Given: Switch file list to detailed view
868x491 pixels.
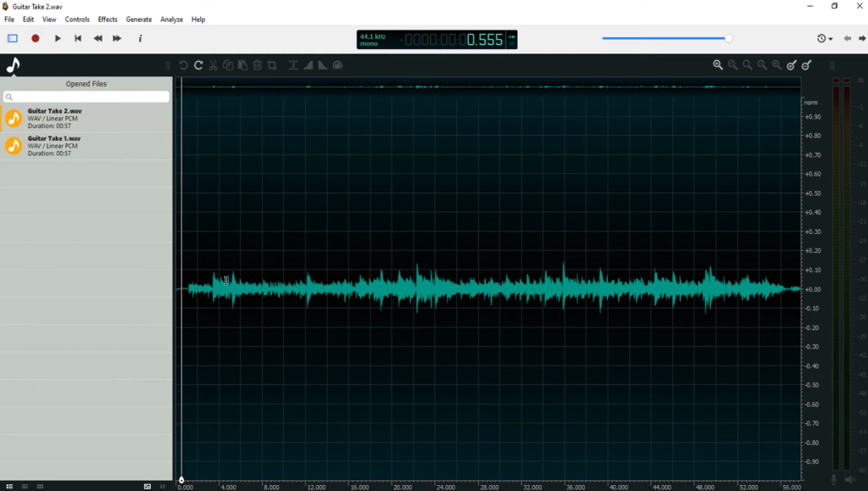Looking at the screenshot, I should click(9, 487).
